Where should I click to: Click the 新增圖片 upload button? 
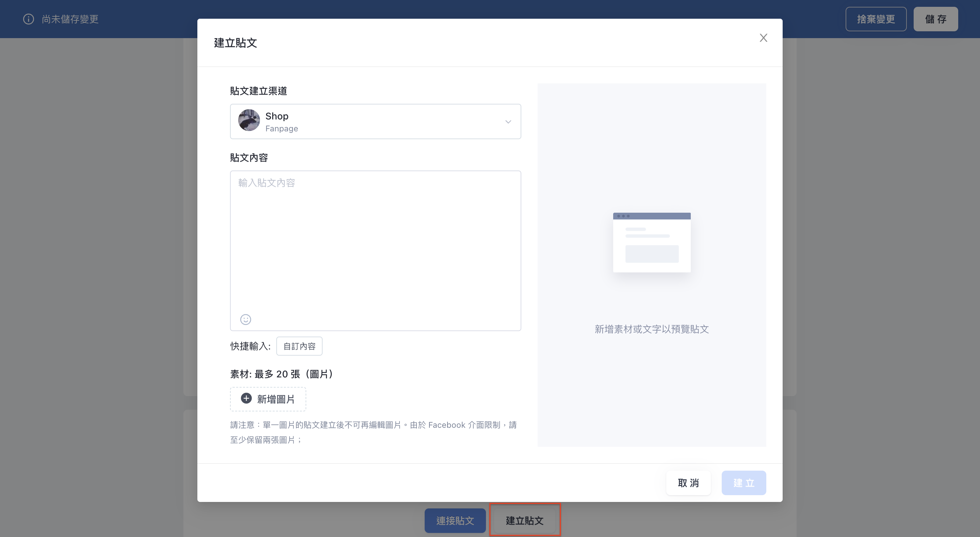point(268,399)
